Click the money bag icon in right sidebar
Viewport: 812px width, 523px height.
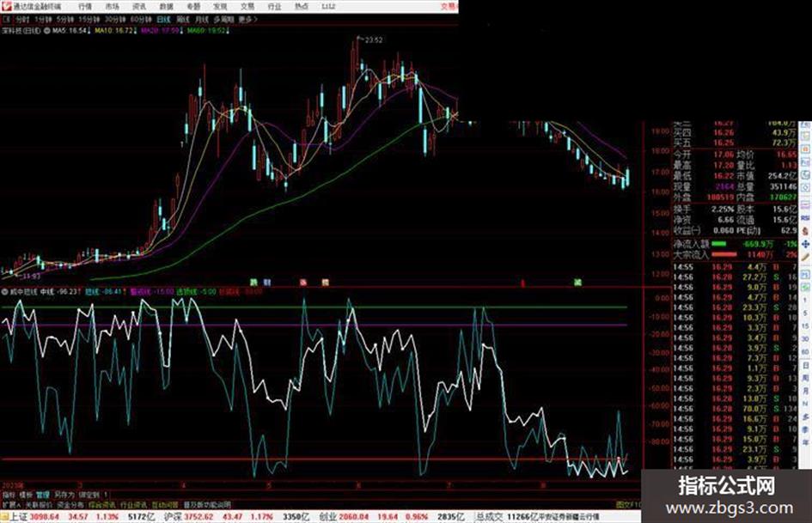(x=805, y=231)
